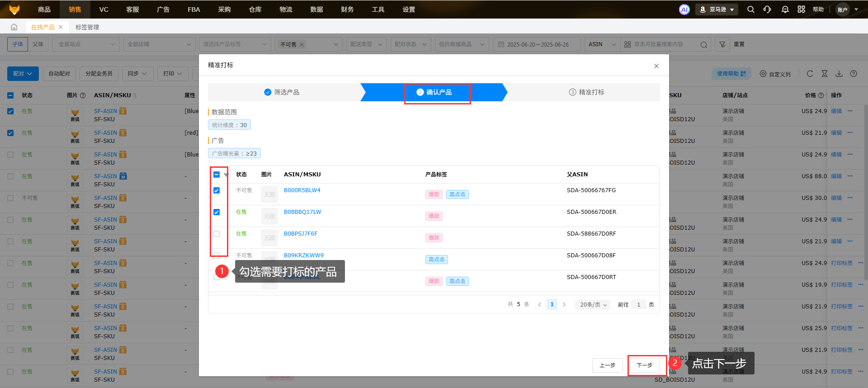Click 打印标签 in the US$ 25.9 row

pos(842,328)
